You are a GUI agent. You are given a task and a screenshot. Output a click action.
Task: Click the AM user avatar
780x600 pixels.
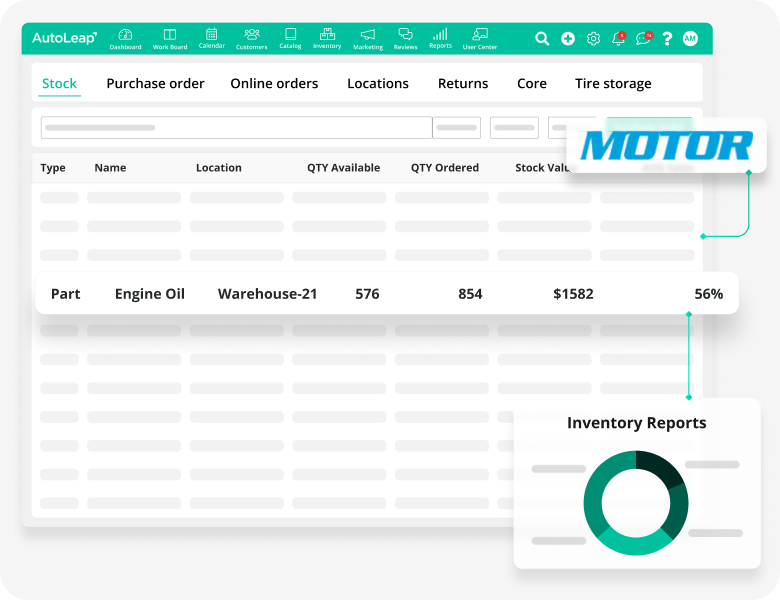point(690,39)
